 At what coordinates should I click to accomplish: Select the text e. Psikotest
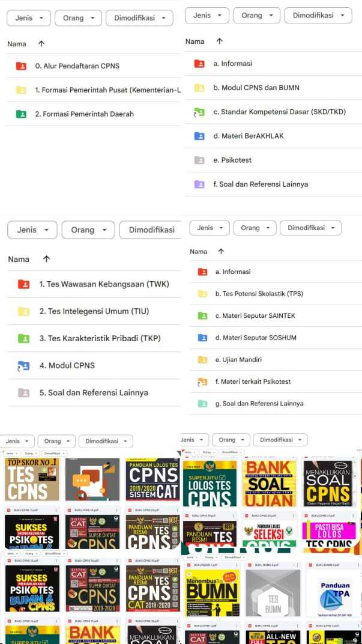pos(232,160)
